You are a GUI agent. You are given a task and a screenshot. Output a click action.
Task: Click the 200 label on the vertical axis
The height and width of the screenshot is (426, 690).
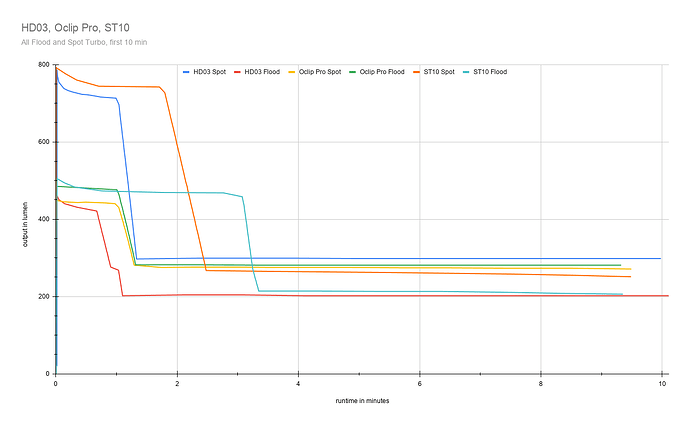pyautogui.click(x=44, y=296)
